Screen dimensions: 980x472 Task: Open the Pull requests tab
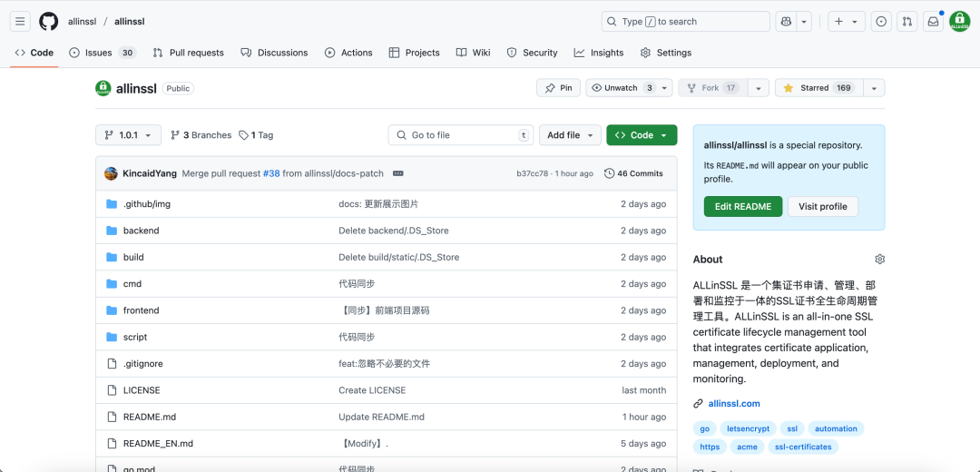click(188, 53)
